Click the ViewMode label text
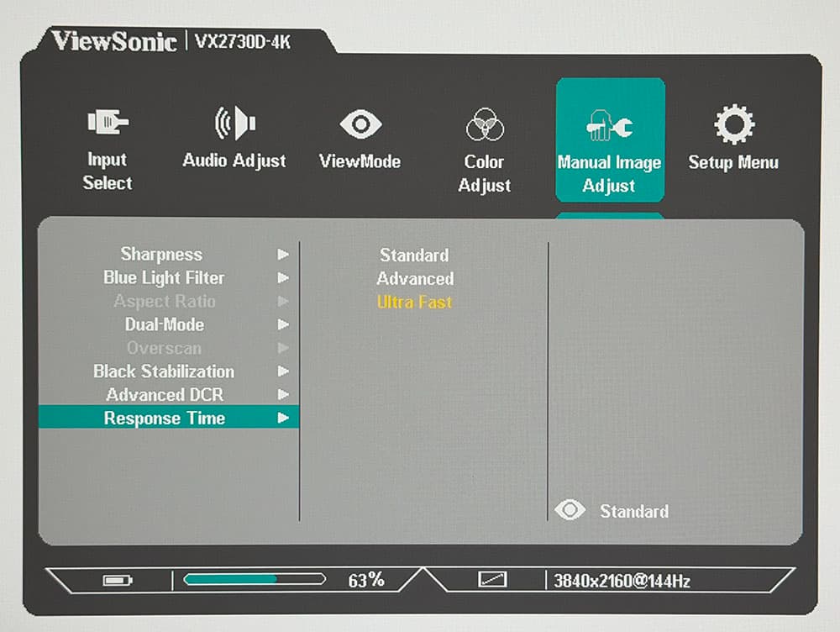 click(x=360, y=161)
